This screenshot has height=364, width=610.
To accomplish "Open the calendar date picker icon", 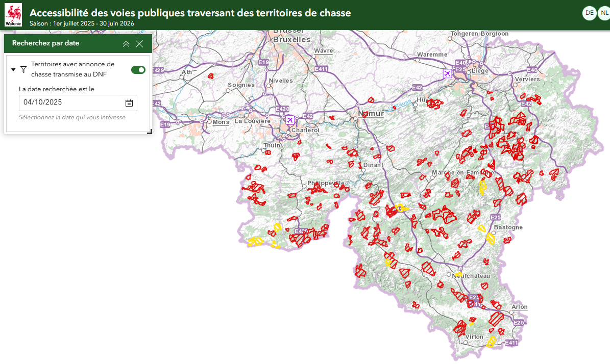I will click(129, 103).
